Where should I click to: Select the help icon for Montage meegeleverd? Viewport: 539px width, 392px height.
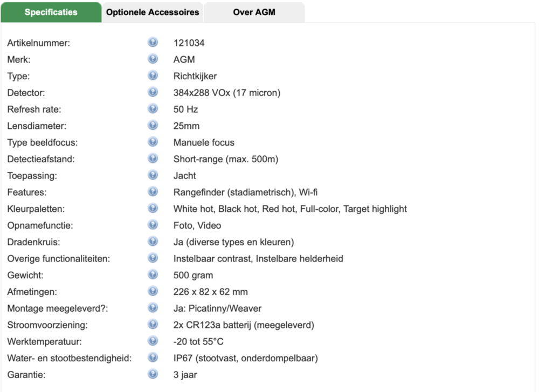click(153, 308)
